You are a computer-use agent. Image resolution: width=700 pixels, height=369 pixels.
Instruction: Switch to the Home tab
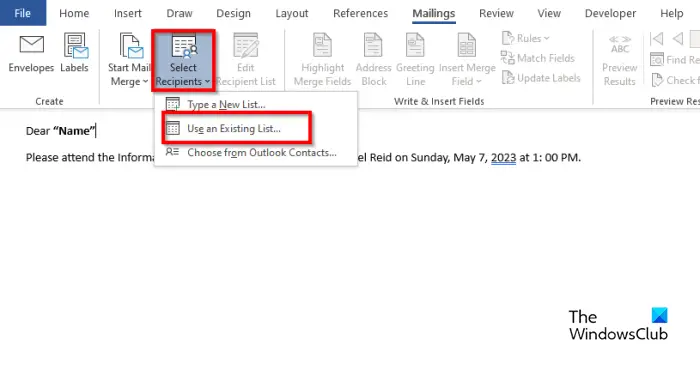[74, 13]
